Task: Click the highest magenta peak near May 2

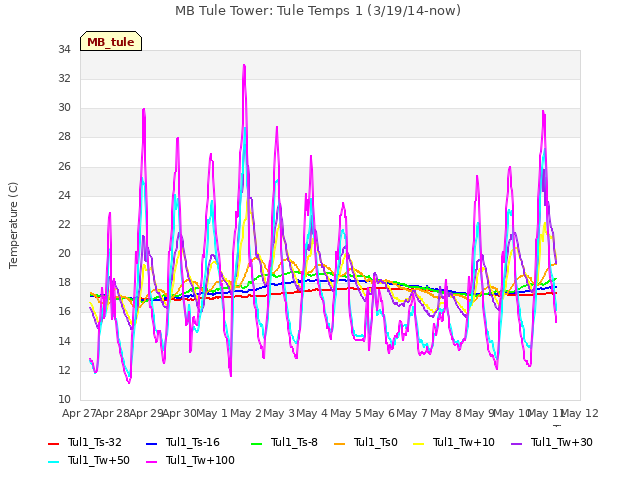Action: coord(244,65)
